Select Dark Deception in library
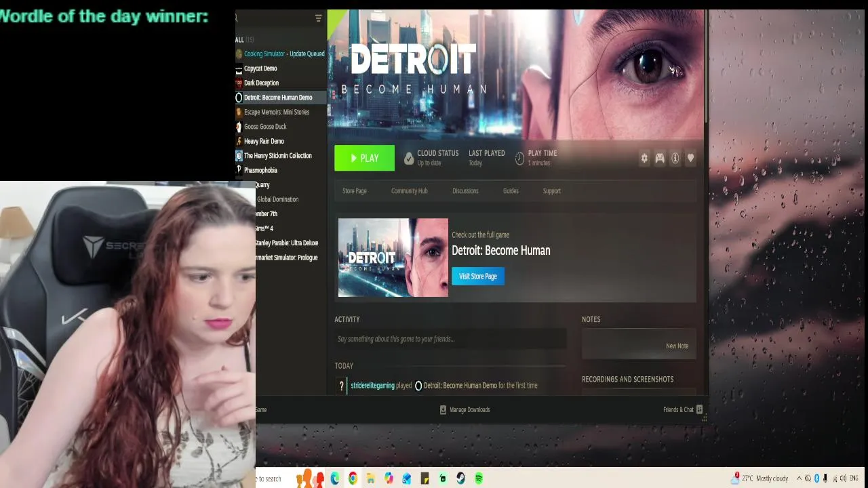The width and height of the screenshot is (868, 488). (281, 83)
